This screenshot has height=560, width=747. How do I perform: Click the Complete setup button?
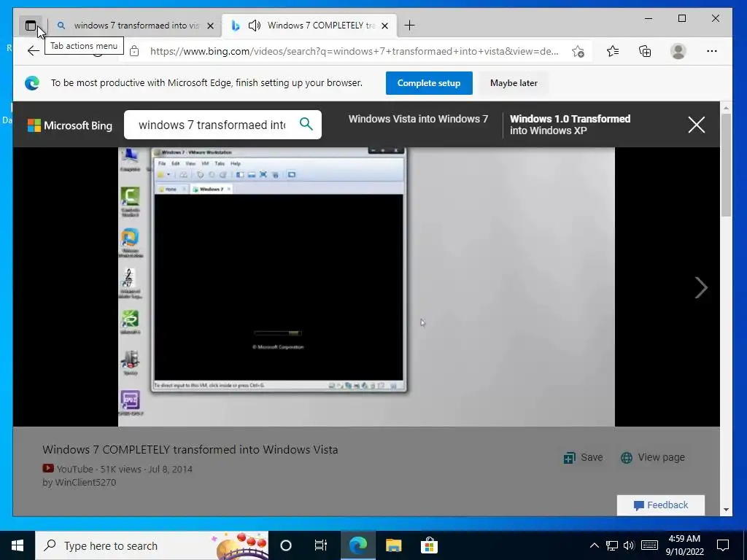(x=429, y=83)
